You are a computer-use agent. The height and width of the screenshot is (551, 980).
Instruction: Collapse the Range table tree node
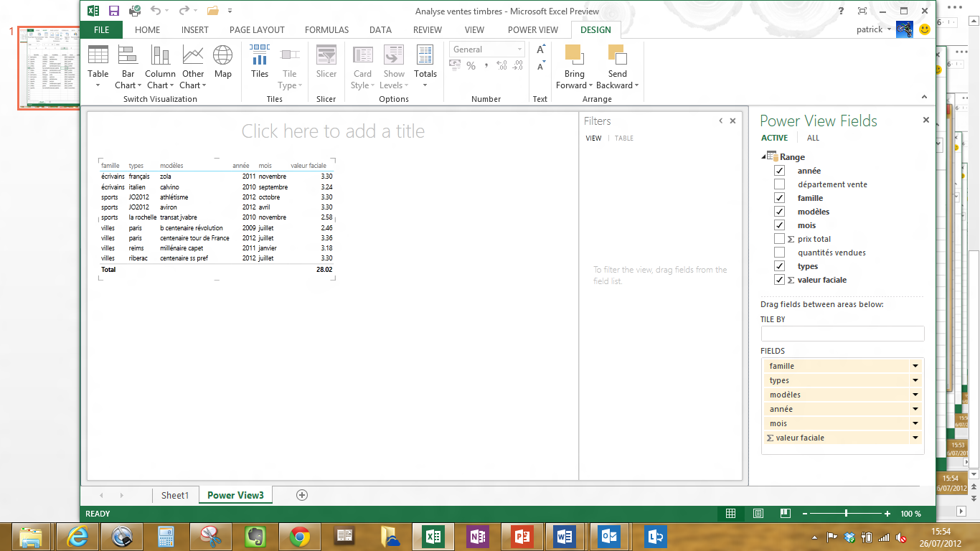click(763, 157)
